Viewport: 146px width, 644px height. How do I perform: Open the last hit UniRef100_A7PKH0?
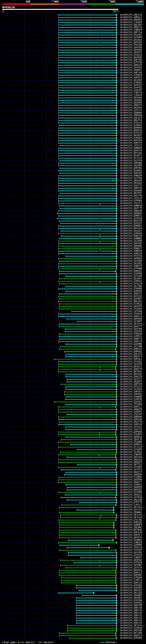pyautogui.click(x=131, y=638)
